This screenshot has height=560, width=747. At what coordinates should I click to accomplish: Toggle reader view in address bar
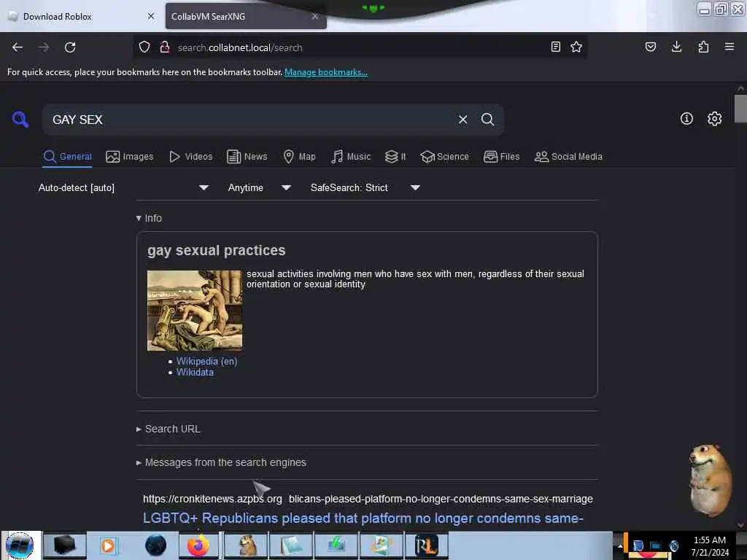click(555, 47)
